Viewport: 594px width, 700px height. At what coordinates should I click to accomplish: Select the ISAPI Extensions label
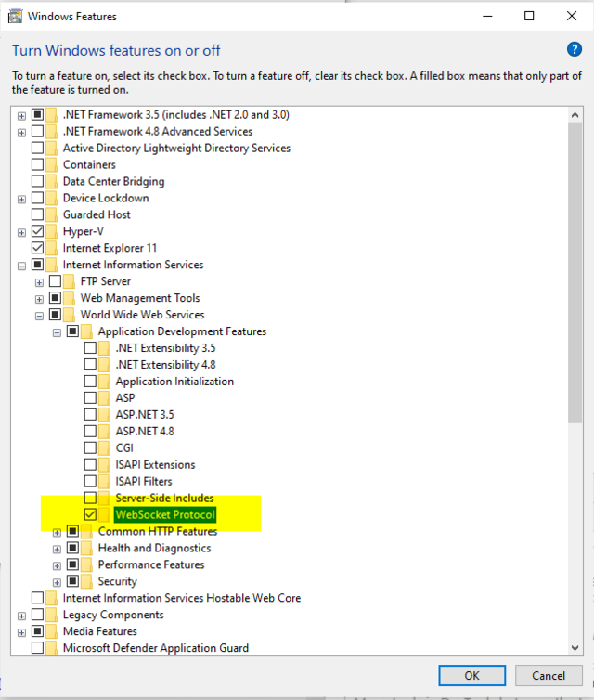(155, 465)
